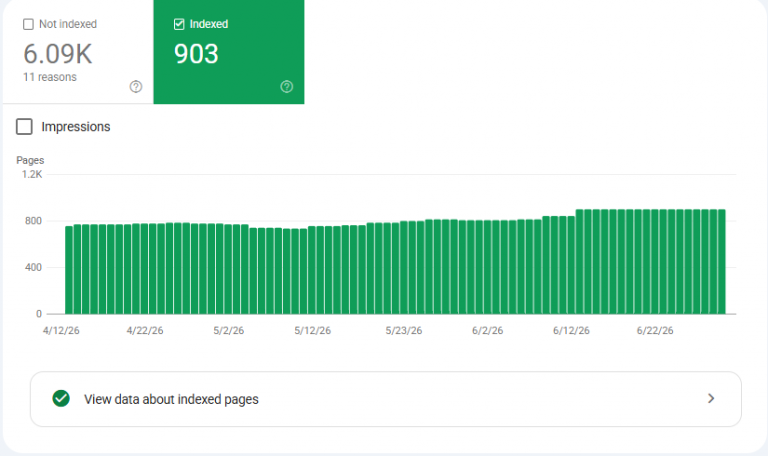
Task: Open help icon in Not indexed card
Action: tap(136, 87)
